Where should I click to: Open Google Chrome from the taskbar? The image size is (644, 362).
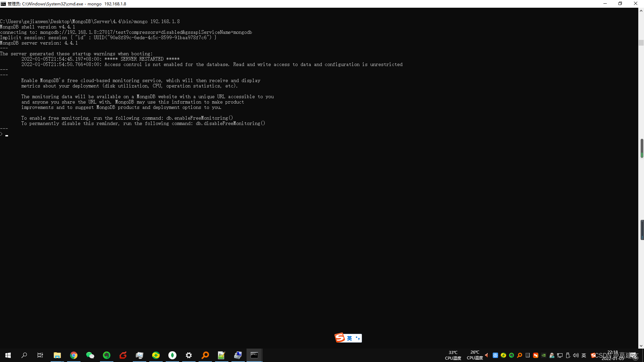(74, 355)
